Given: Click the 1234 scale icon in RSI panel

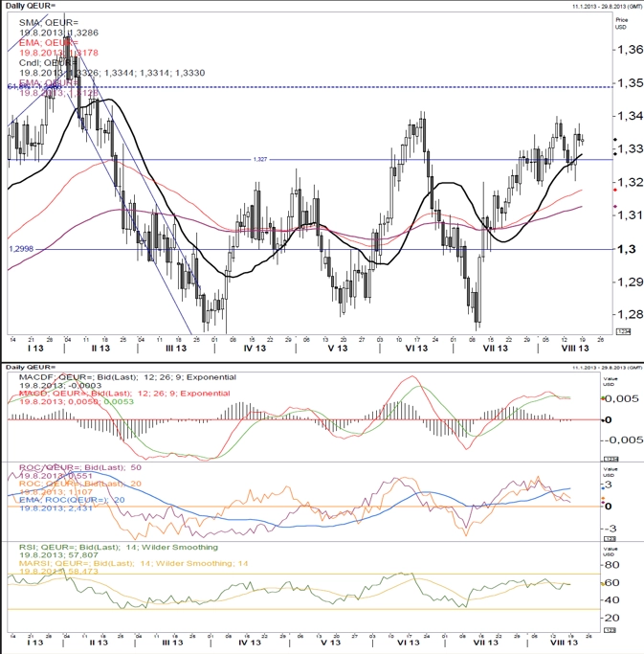Looking at the screenshot, I should (x=611, y=630).
